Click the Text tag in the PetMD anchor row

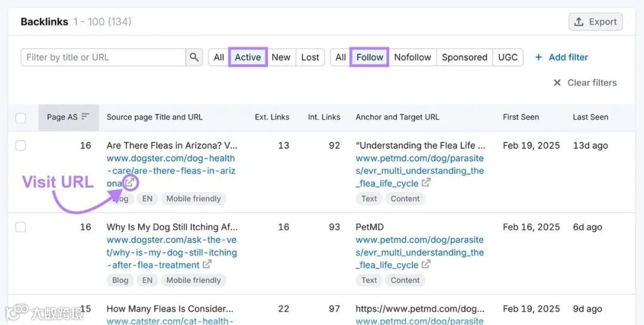click(369, 280)
